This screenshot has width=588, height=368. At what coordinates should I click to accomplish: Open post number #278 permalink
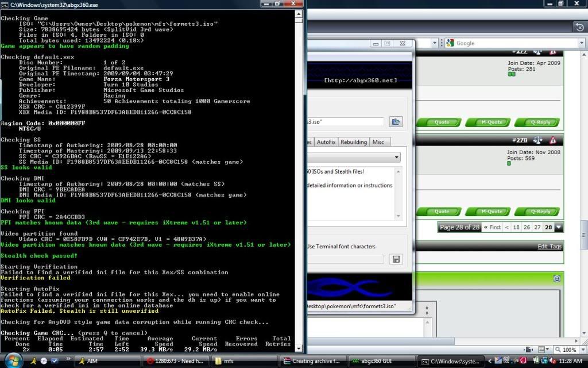tap(521, 140)
